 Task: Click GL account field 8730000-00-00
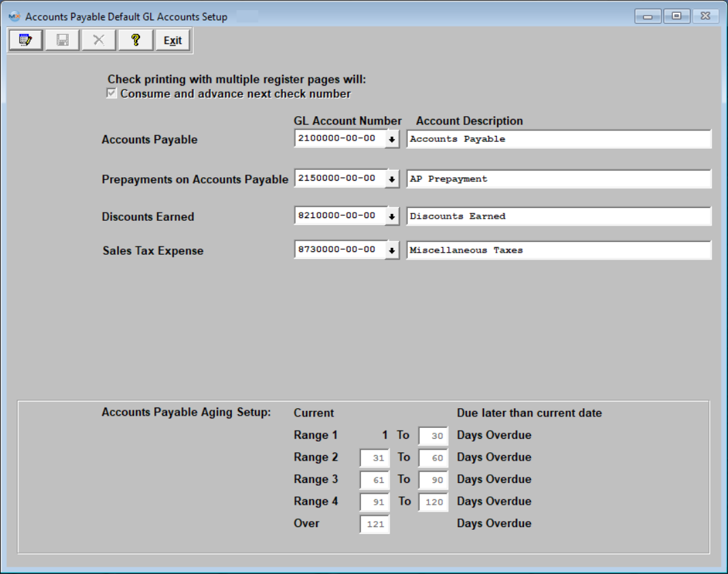point(339,250)
